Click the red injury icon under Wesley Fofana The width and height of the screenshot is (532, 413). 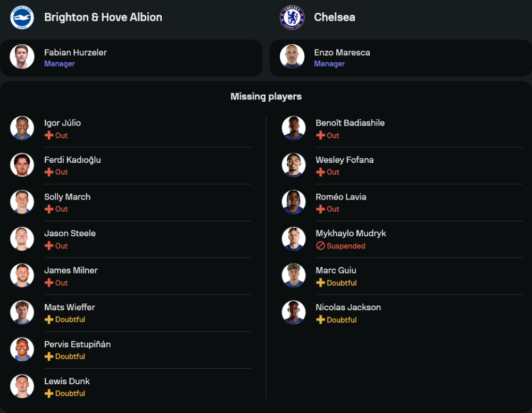(320, 172)
